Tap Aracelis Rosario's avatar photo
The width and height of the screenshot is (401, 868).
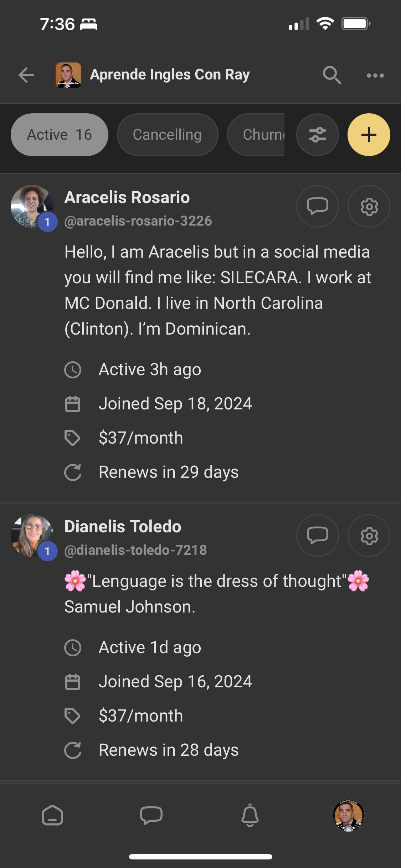tap(32, 206)
